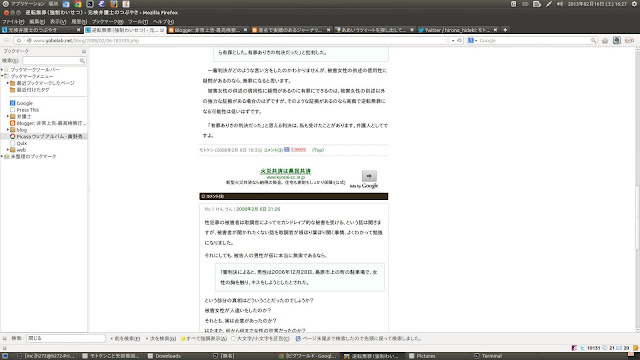Viewport: 640px width, 360px height.
Task: Open the Quix bookmark
Action: (21, 143)
